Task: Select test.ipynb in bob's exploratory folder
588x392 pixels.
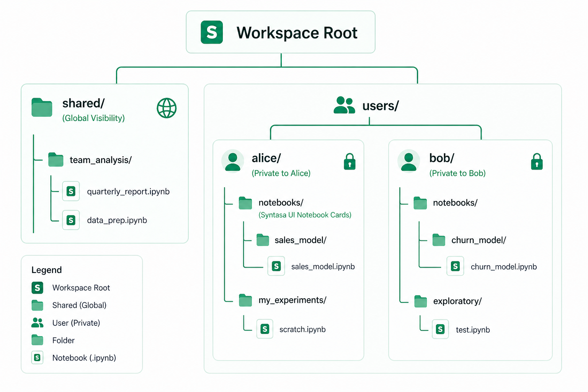Action: (472, 330)
